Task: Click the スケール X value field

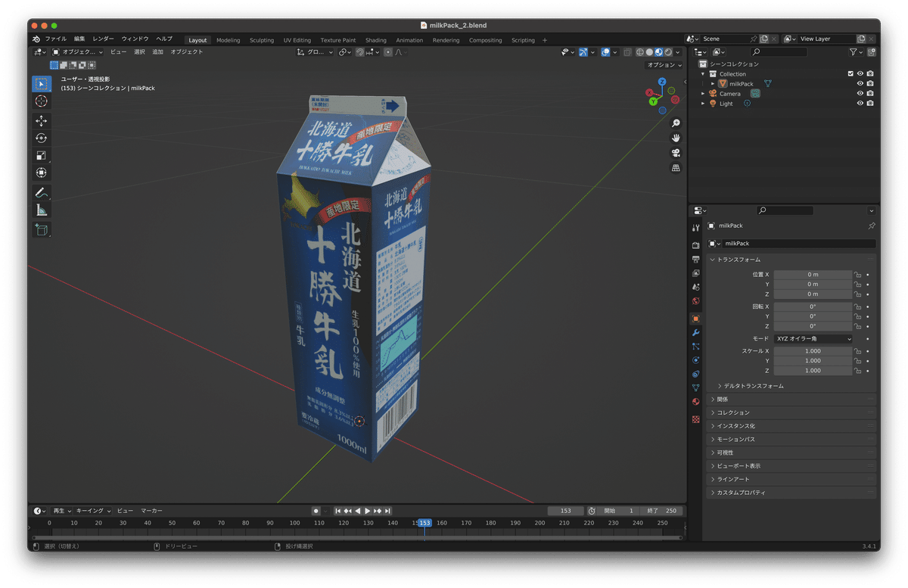Action: (x=813, y=351)
